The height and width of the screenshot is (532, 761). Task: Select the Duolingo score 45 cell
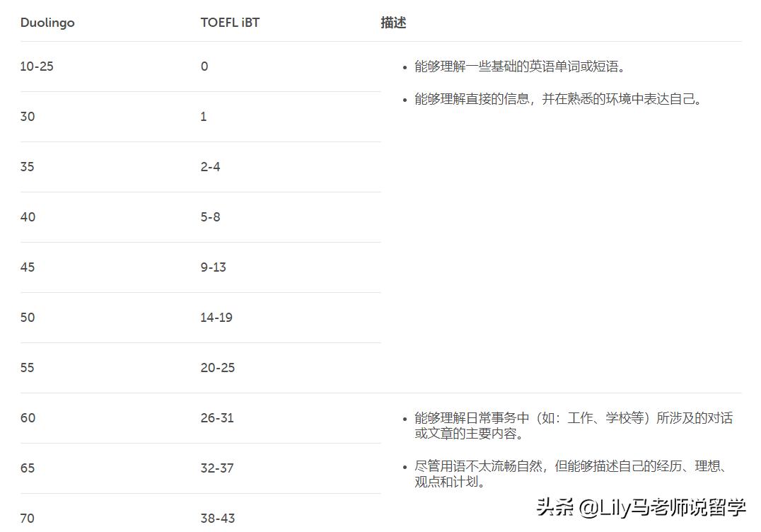(28, 267)
